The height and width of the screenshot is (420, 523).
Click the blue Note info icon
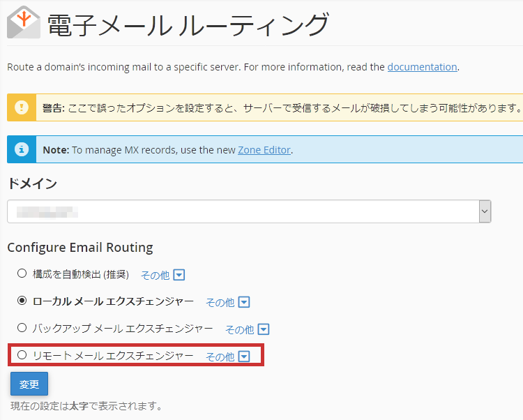tap(22, 149)
